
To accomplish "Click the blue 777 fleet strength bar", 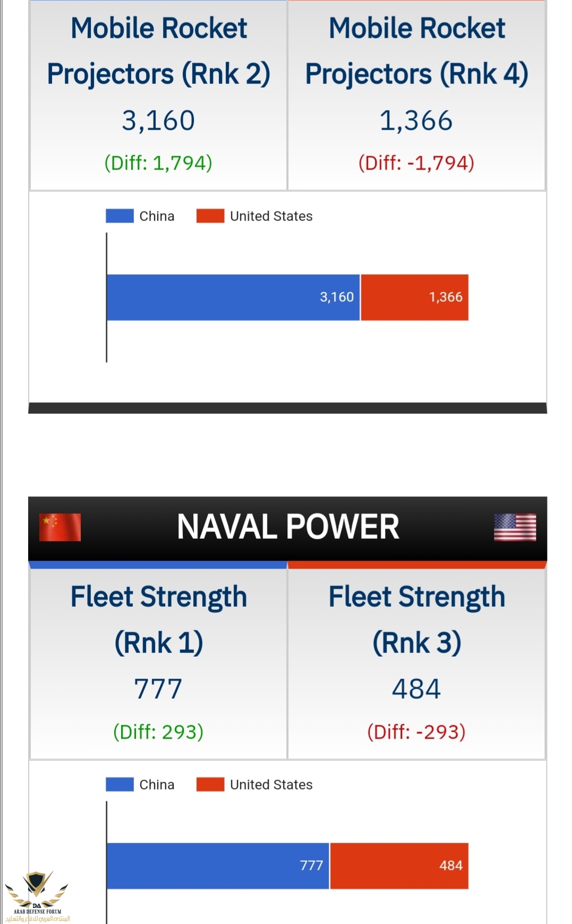I will click(x=218, y=866).
